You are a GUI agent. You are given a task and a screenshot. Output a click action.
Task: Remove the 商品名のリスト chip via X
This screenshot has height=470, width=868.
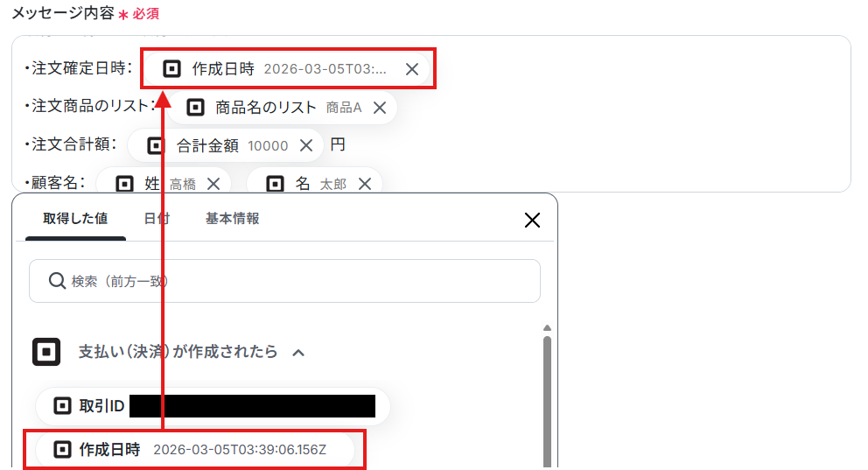380,108
